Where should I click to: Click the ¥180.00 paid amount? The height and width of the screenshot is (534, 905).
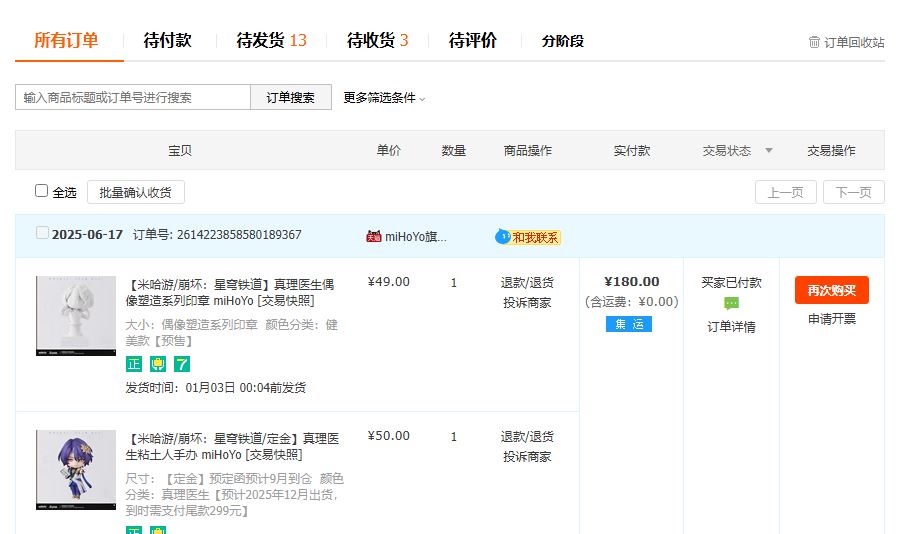(x=631, y=282)
